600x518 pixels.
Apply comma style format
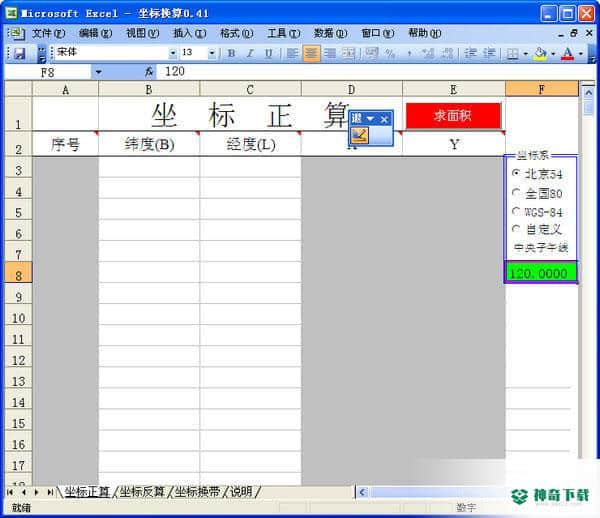[x=409, y=53]
